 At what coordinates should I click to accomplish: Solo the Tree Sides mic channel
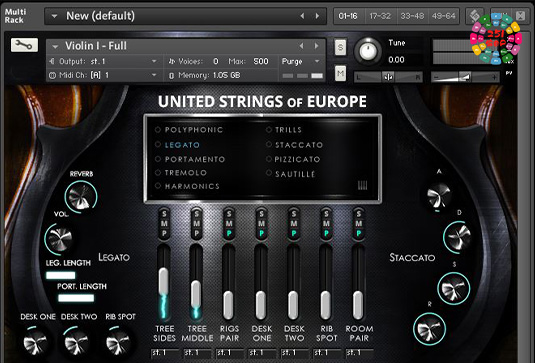(x=164, y=214)
